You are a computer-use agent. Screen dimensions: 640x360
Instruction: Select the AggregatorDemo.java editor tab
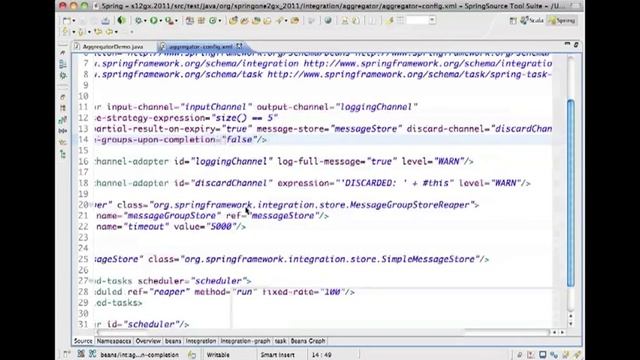coord(113,47)
